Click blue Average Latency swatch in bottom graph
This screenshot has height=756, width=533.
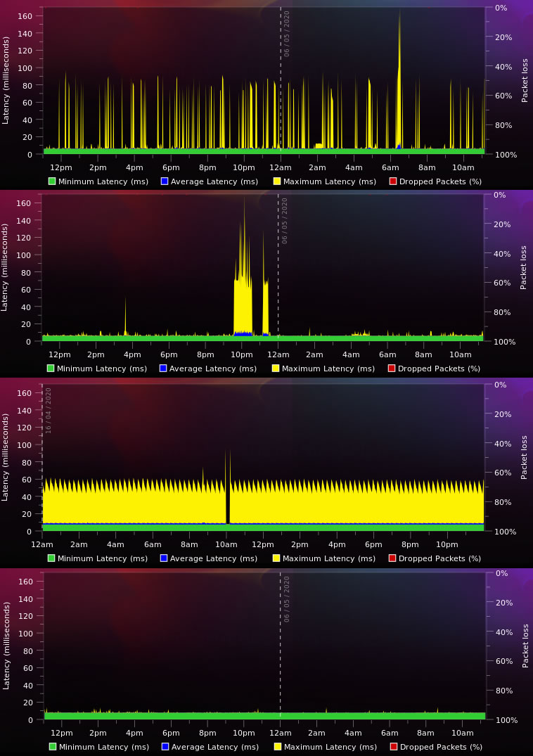[165, 747]
